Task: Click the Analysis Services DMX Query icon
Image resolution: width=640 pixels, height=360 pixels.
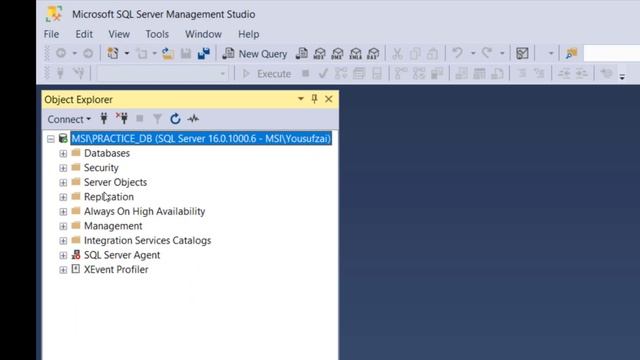Action: pos(338,53)
